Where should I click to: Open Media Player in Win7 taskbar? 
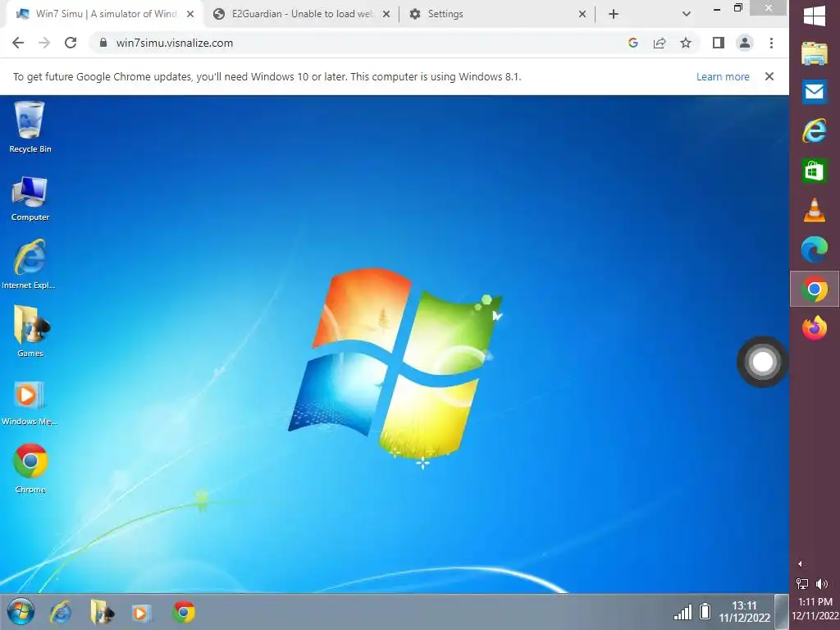pyautogui.click(x=141, y=612)
